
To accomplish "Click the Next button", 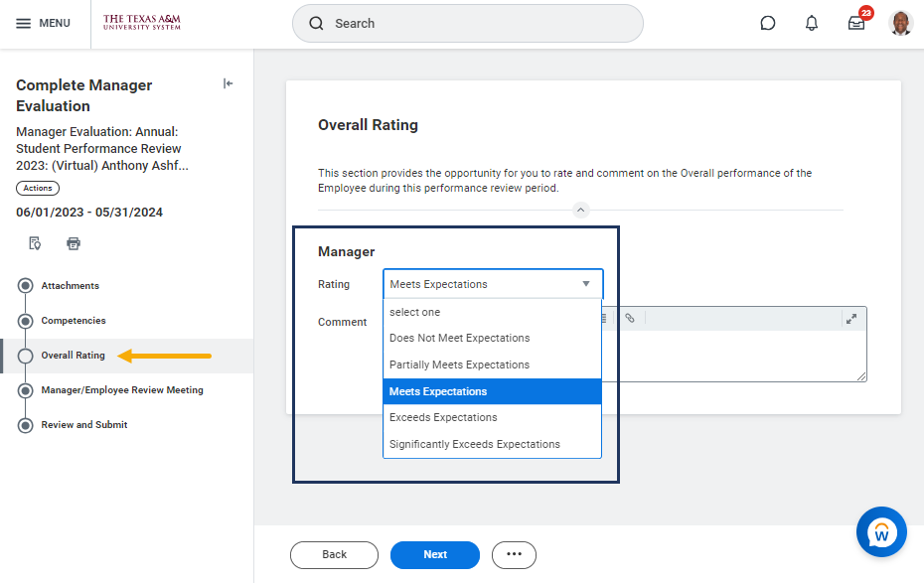I will [435, 554].
